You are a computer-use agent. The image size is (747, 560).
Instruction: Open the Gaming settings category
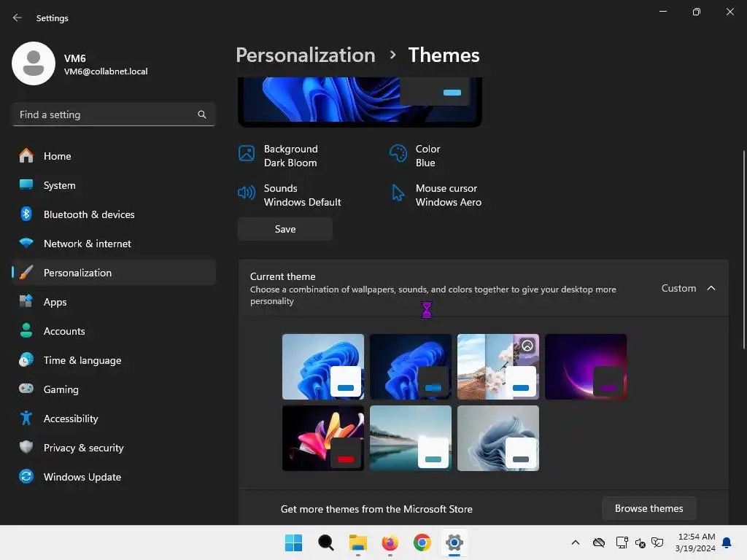[113, 389]
